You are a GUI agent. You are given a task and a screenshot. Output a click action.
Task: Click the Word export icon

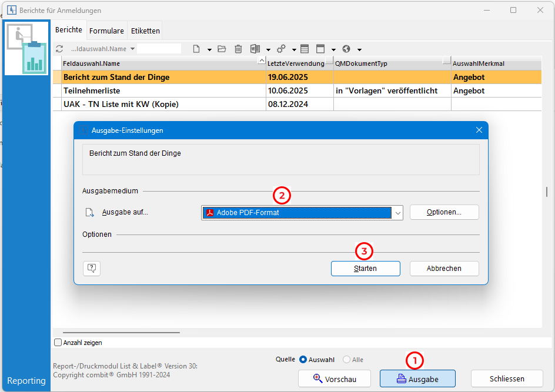tap(255, 49)
